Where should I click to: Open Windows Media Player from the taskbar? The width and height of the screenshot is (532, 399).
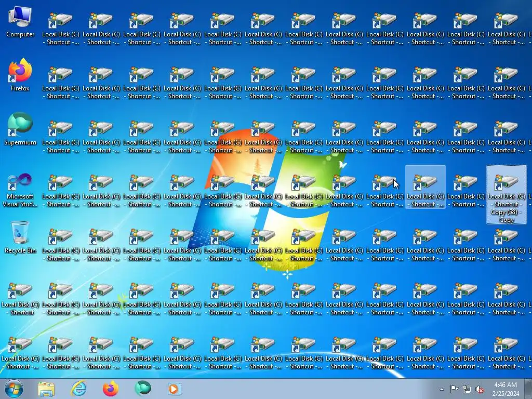coord(175,389)
